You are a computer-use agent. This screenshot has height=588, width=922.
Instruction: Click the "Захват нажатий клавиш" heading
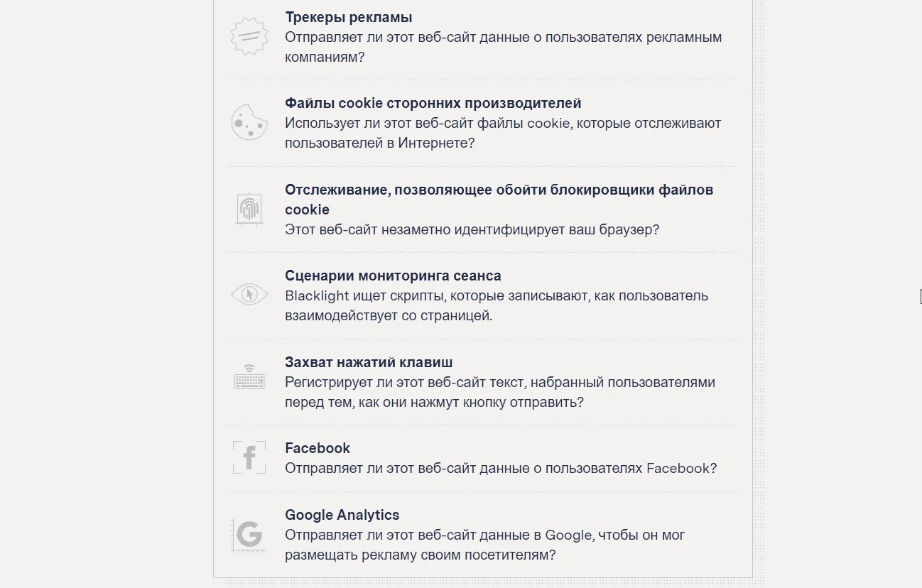pyautogui.click(x=369, y=362)
